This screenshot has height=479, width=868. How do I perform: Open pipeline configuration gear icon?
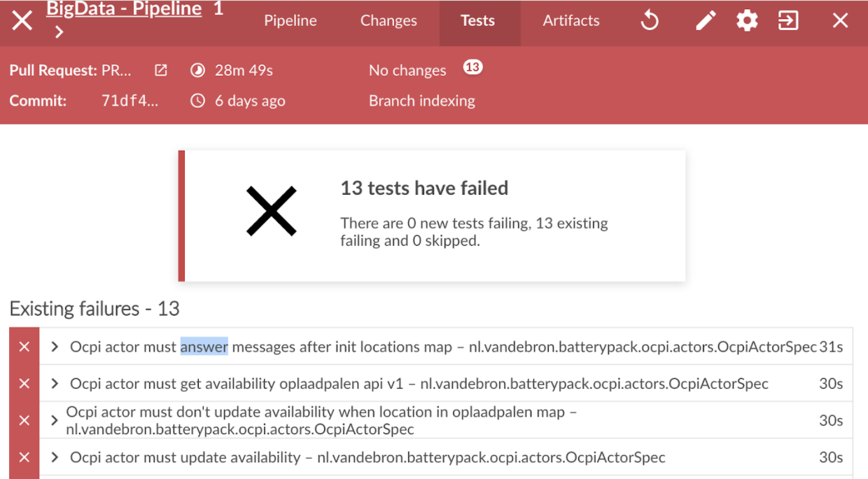pos(747,21)
